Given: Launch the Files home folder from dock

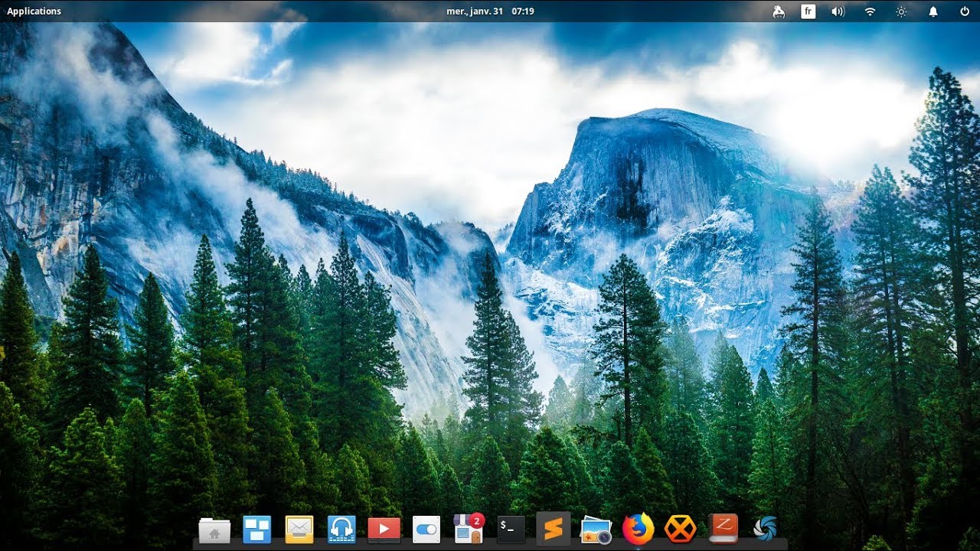Looking at the screenshot, I should point(214,530).
